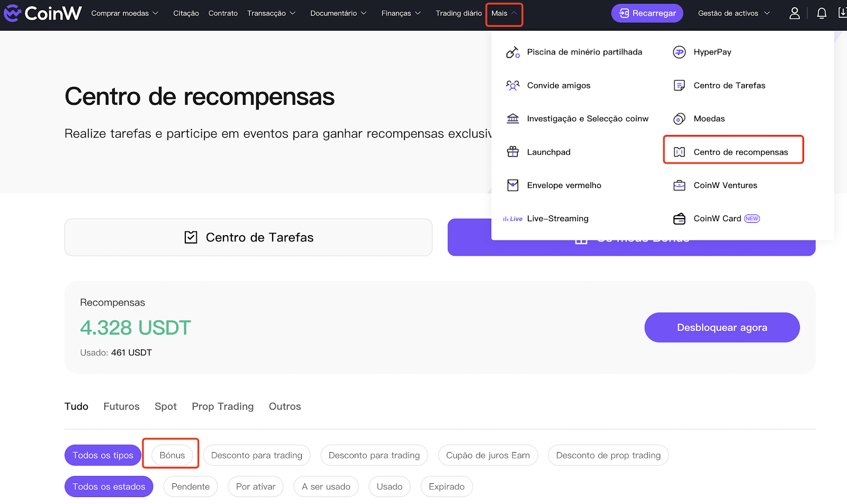Click the 4.328 USDT rewards amount
Image resolution: width=847 pixels, height=504 pixels.
tap(136, 328)
